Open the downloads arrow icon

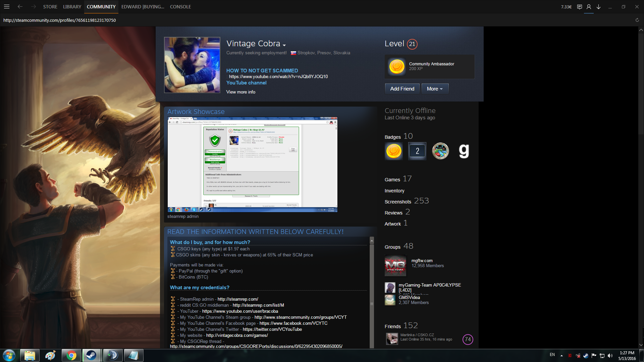[x=598, y=7]
